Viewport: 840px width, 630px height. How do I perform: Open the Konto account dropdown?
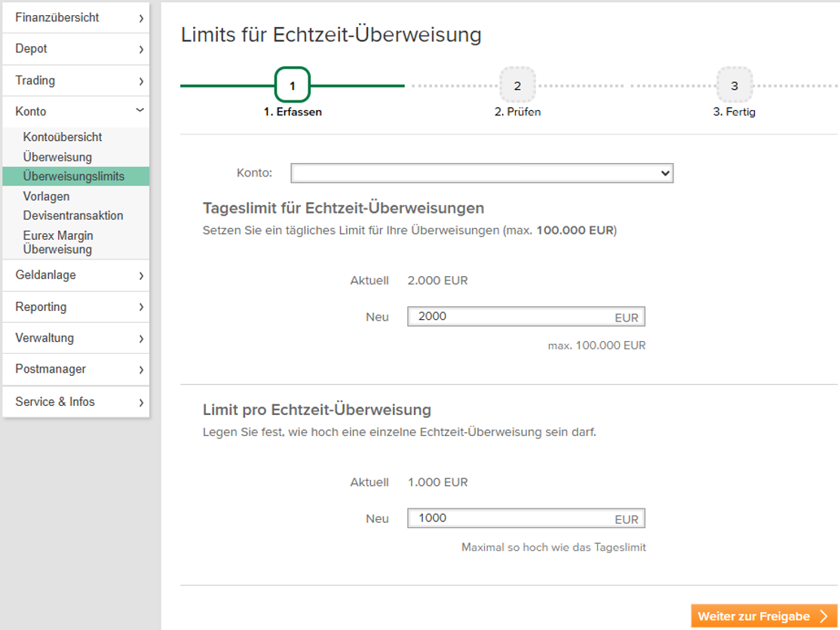point(481,174)
